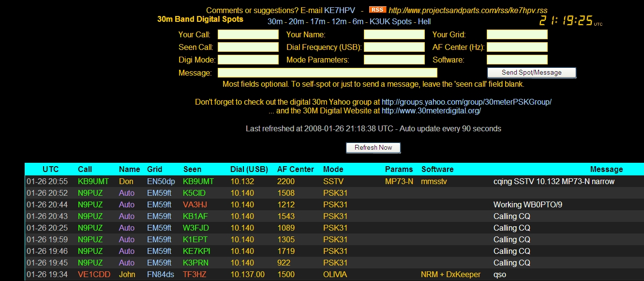Select the Your Grid input field
The height and width of the screenshot is (281, 644).
tap(517, 34)
